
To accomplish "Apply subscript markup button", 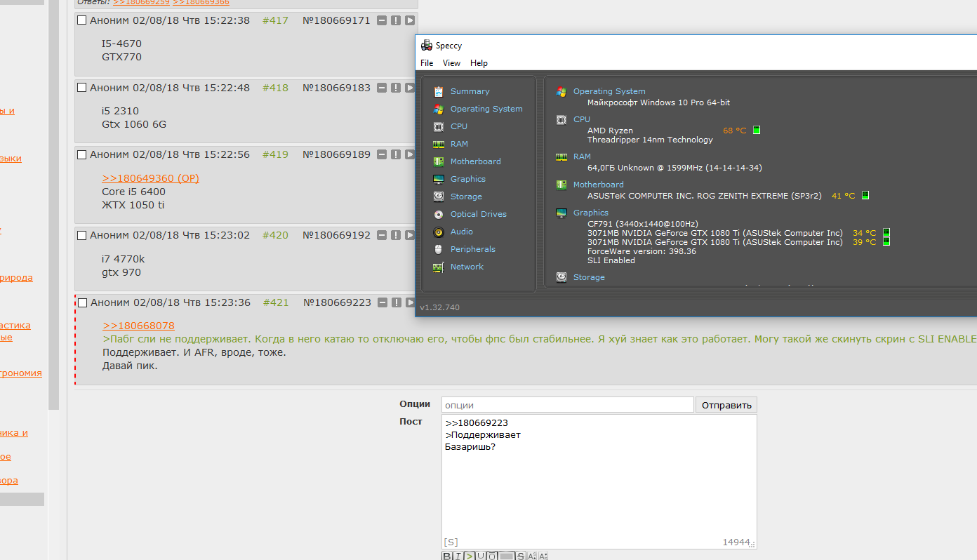I will click(543, 556).
